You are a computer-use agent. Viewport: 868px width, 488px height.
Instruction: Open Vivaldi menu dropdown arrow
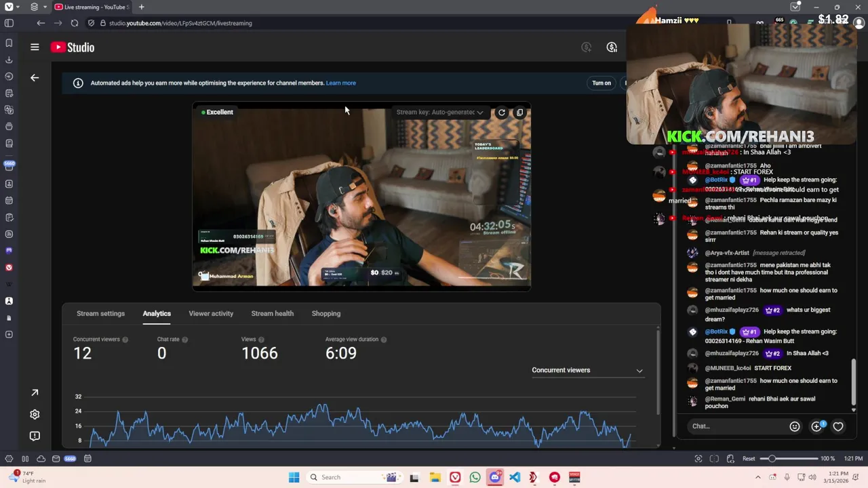click(18, 7)
